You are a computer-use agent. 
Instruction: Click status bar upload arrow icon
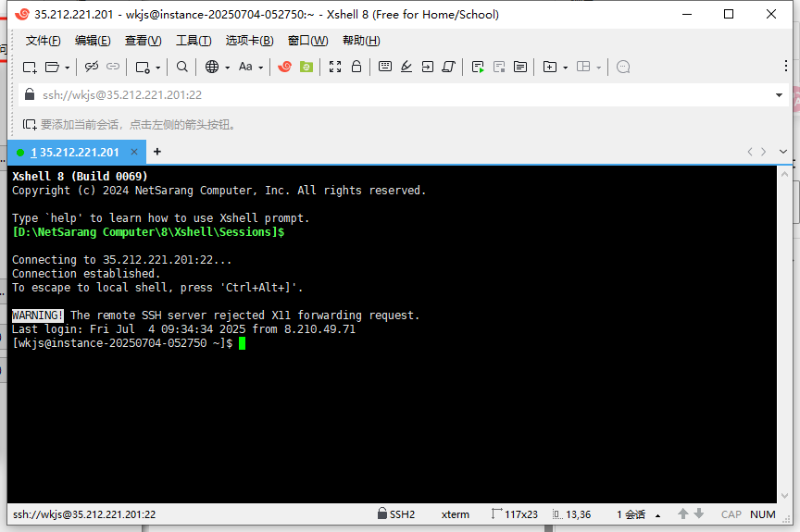pyautogui.click(x=683, y=513)
